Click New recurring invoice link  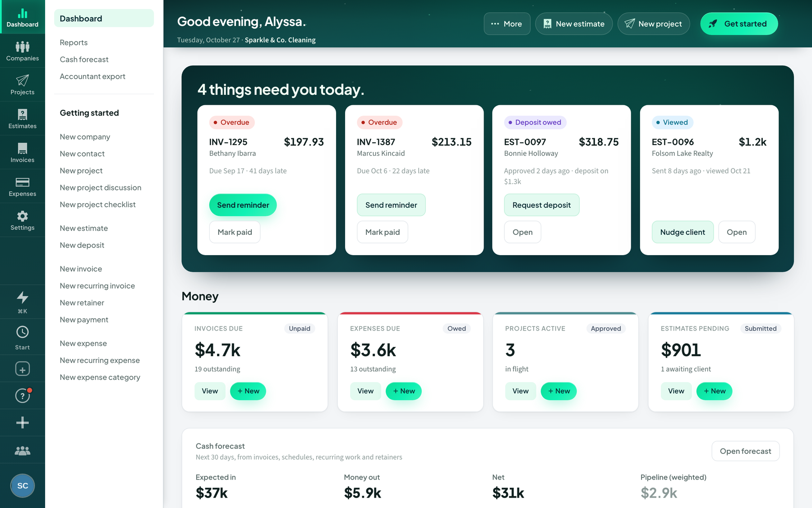pyautogui.click(x=97, y=286)
